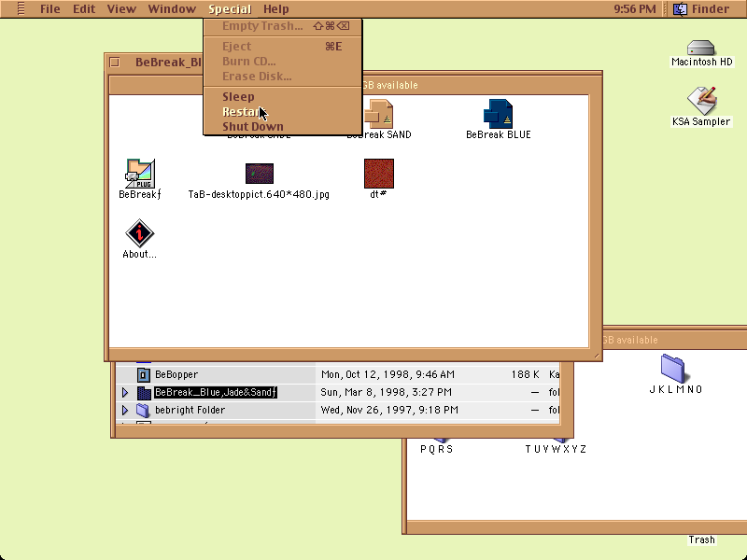Select the dt# red texture icon
This screenshot has width=747, height=560.
[x=379, y=174]
